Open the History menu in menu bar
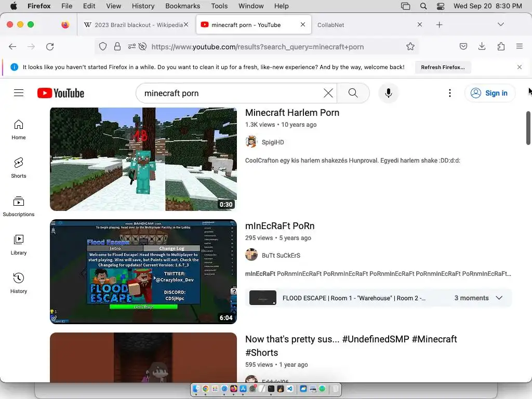 tap(143, 6)
